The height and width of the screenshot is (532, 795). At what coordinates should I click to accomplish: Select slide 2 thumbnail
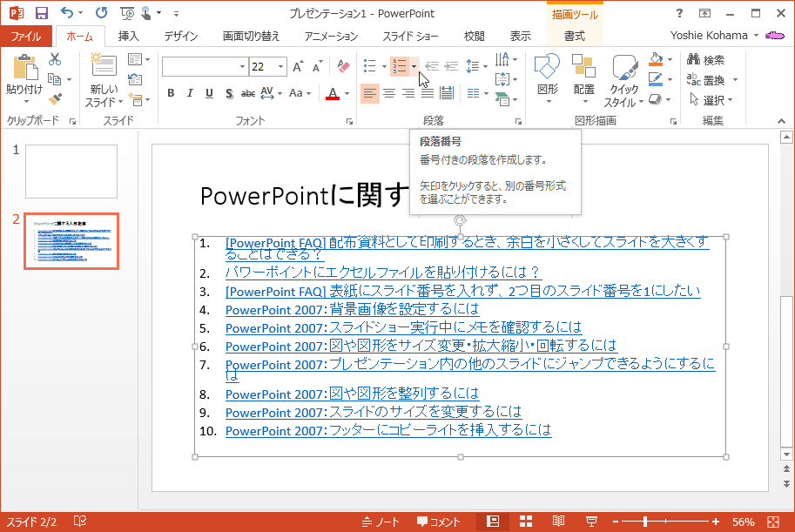tap(71, 241)
